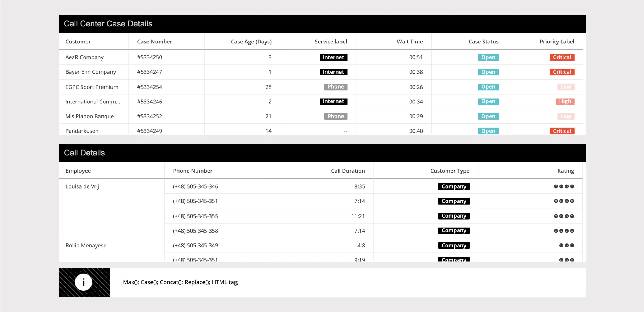Click the info icon in striped box
The image size is (644, 312).
84,282
